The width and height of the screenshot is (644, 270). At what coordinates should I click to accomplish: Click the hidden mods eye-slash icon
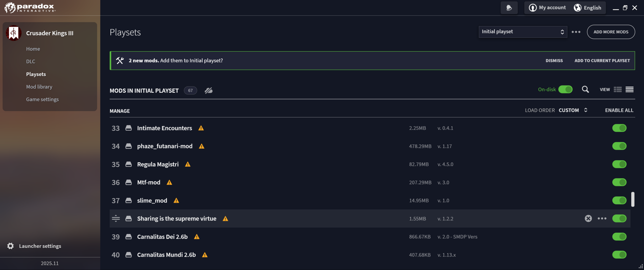pyautogui.click(x=209, y=90)
